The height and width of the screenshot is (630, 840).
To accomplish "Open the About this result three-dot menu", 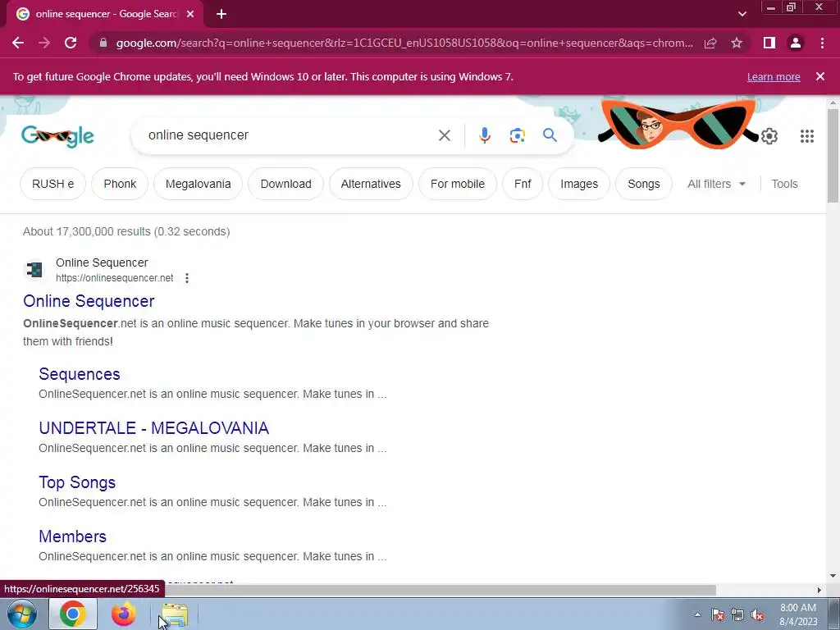I will 186,278.
